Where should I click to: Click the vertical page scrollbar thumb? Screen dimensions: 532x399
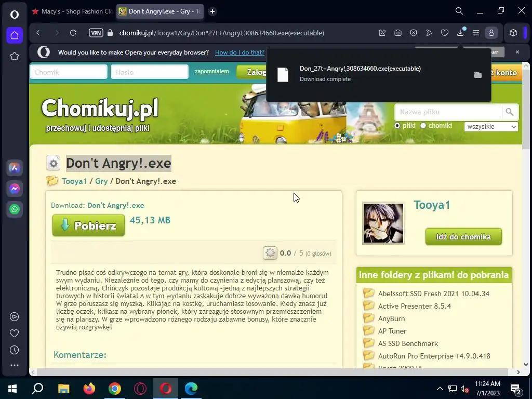526,109
